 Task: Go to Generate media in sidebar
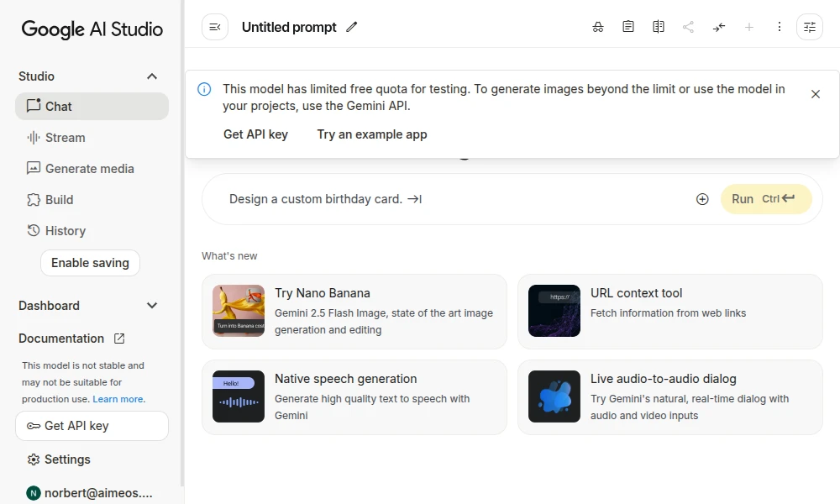[89, 169]
